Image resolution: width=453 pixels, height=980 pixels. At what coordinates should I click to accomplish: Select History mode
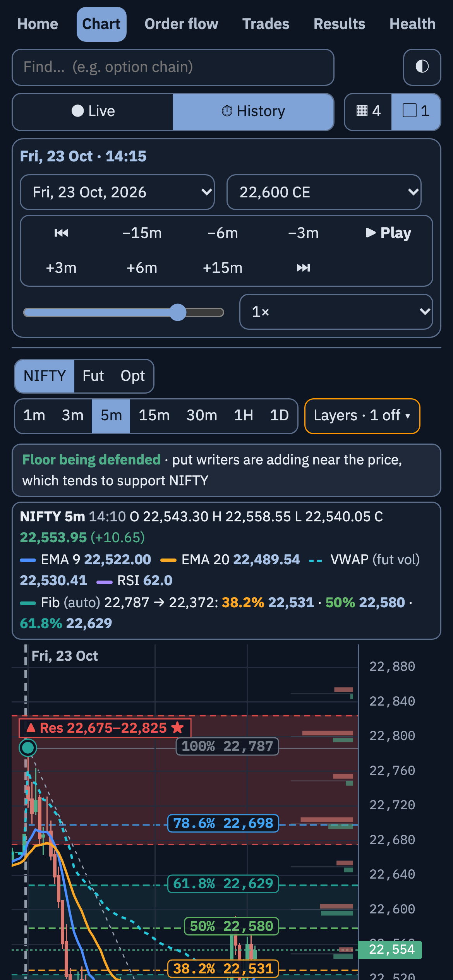pyautogui.click(x=253, y=111)
